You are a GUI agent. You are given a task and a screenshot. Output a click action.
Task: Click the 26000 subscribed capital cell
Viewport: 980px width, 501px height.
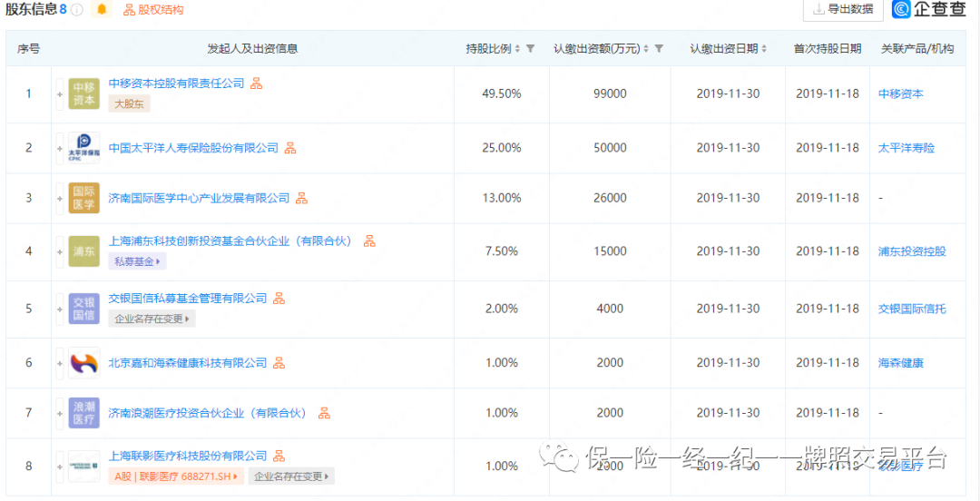tap(610, 198)
